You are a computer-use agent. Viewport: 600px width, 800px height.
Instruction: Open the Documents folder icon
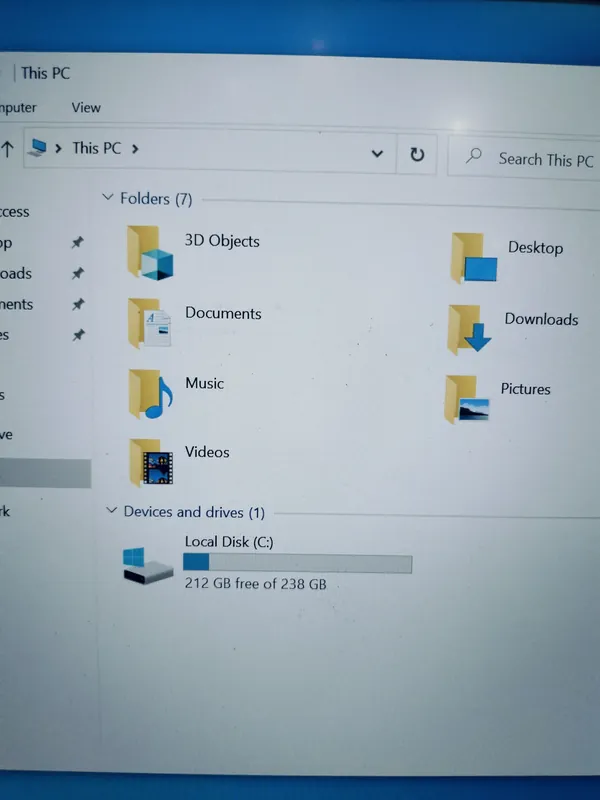coord(151,324)
